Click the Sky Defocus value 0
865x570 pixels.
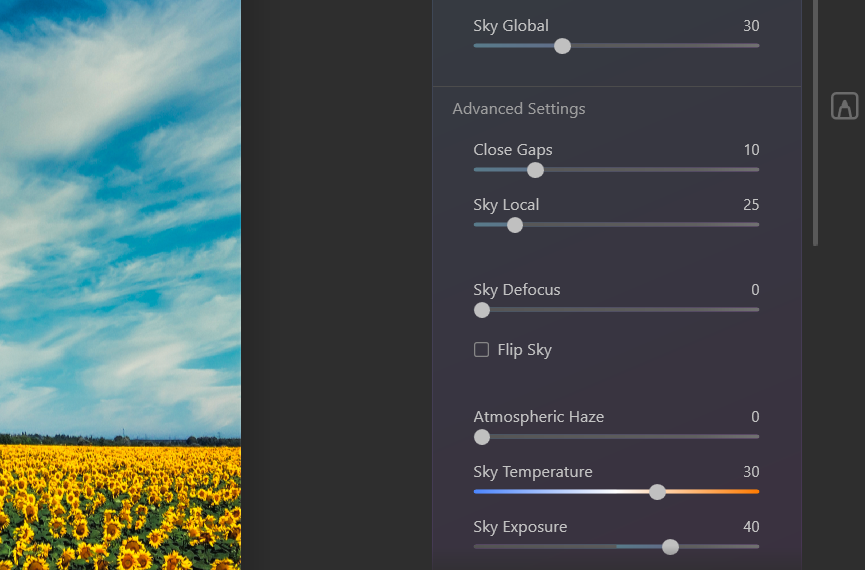755,290
